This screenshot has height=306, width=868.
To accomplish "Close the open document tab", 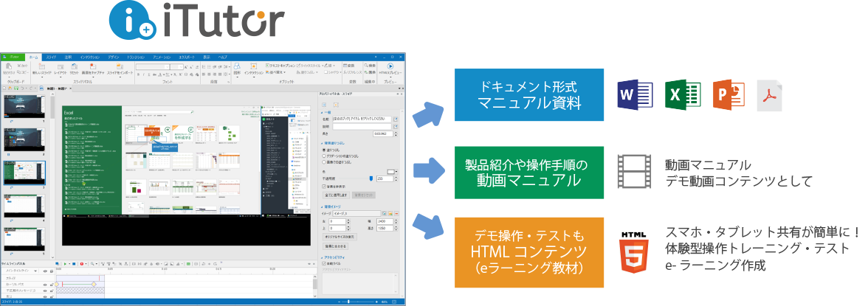I will (x=70, y=88).
